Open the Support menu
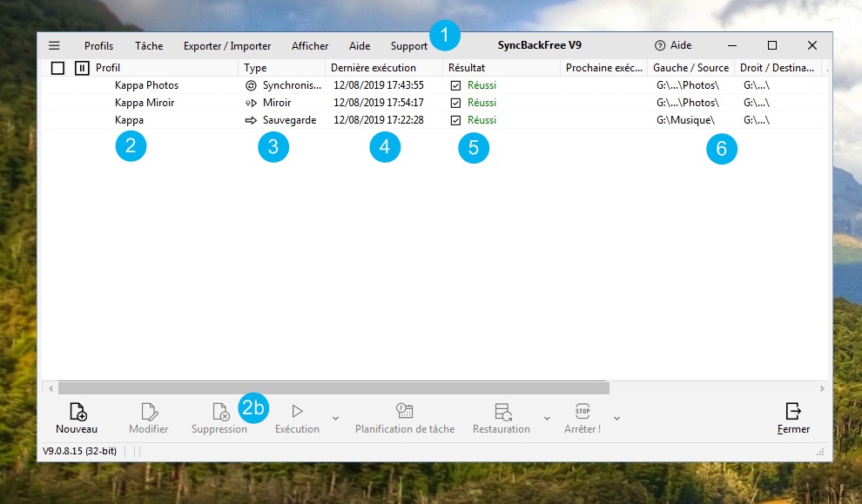862x504 pixels. 409,46
